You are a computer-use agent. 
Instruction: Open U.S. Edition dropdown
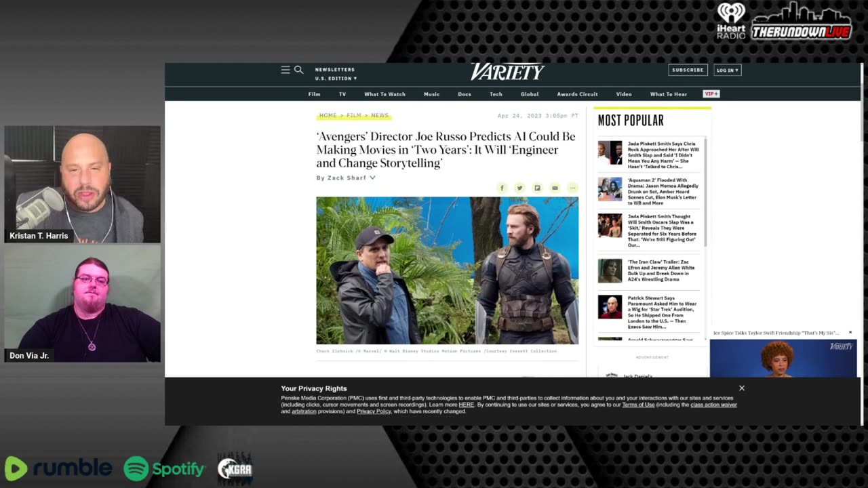click(336, 79)
